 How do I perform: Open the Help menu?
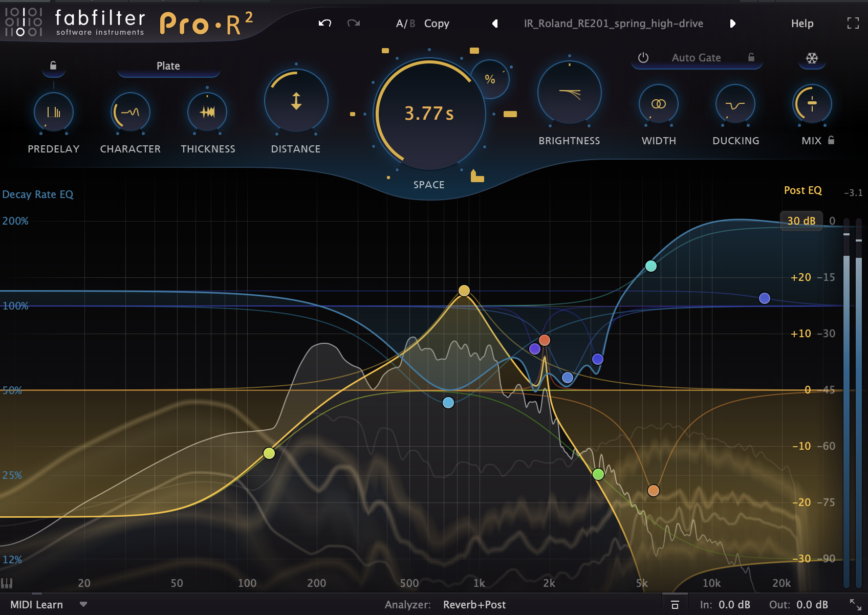tap(802, 24)
